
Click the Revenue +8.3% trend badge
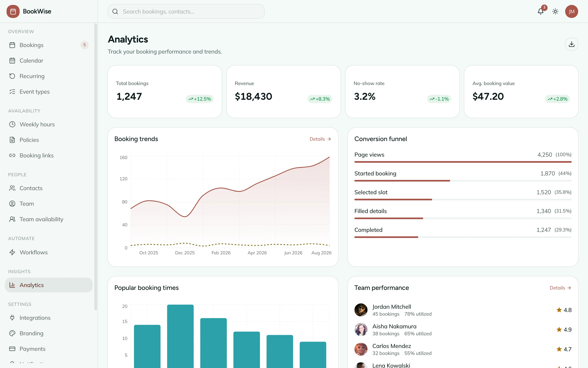pyautogui.click(x=320, y=99)
